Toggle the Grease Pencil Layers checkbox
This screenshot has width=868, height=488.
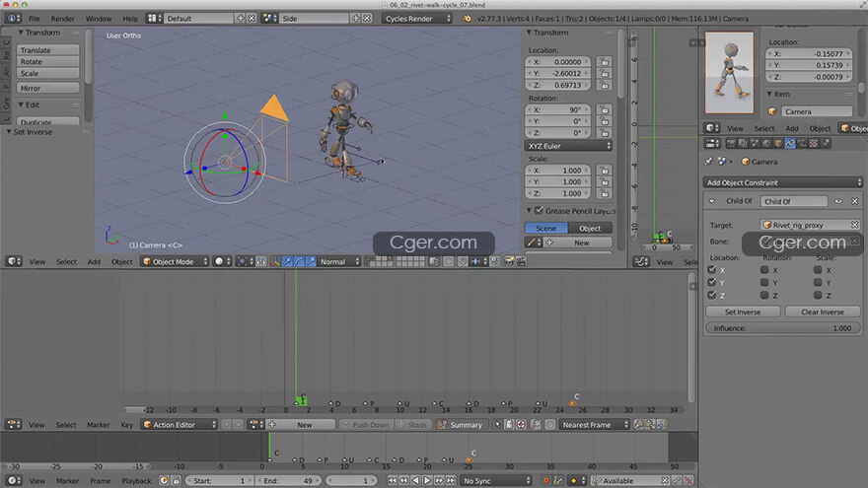[x=539, y=210]
